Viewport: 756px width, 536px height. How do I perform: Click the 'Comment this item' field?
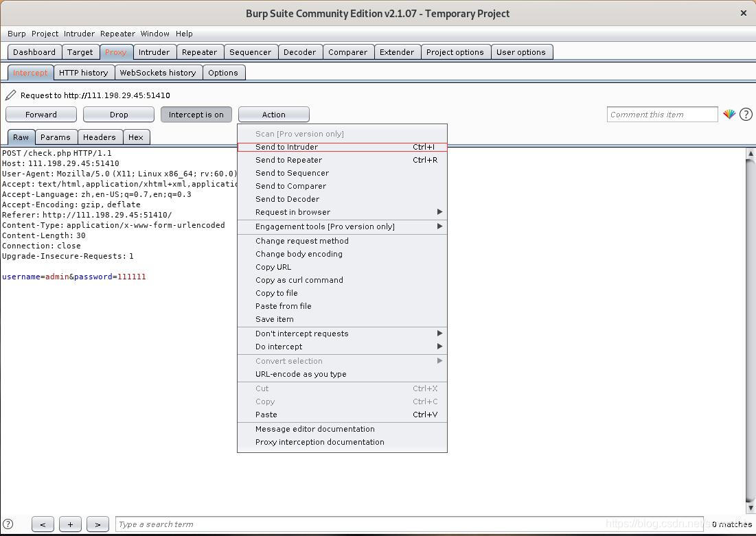663,114
